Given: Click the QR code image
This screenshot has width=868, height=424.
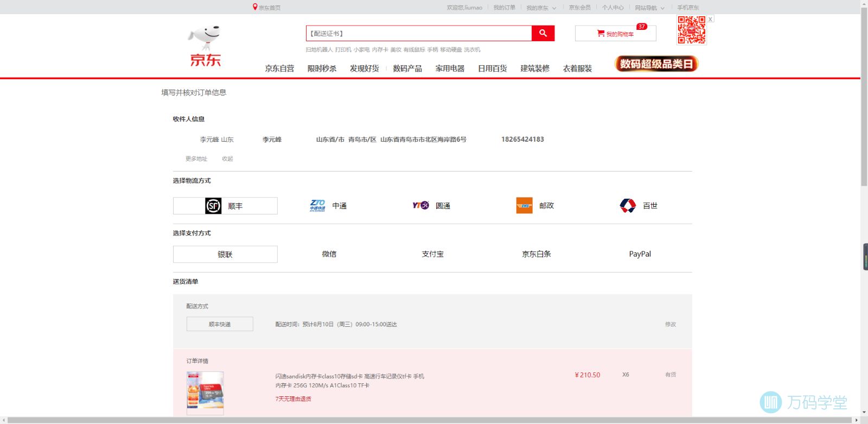Looking at the screenshot, I should (x=692, y=30).
